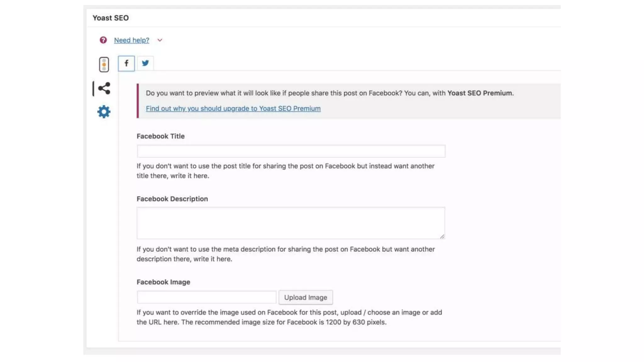Click the Facebook preview premium notice text
This screenshot has width=644, height=362.
(x=329, y=93)
